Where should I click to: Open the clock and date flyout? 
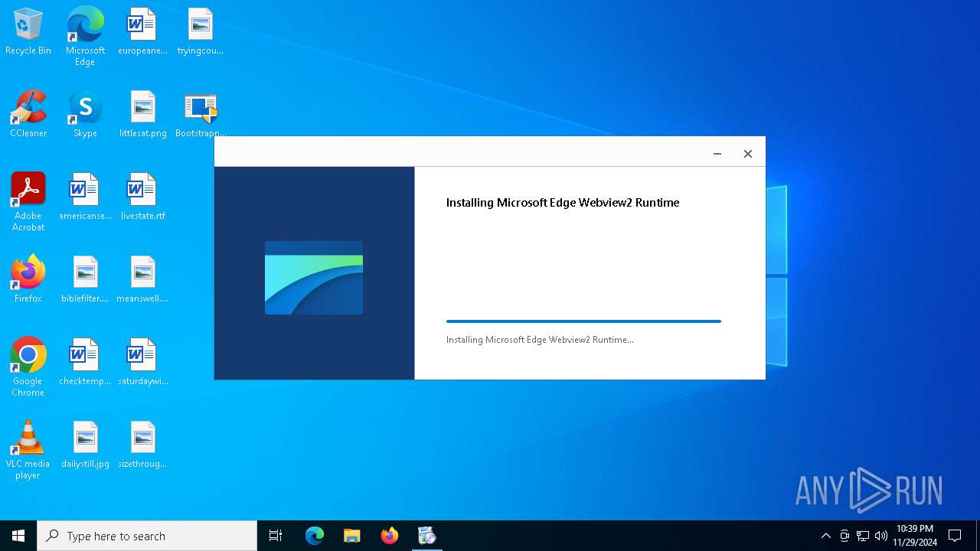coord(915,536)
